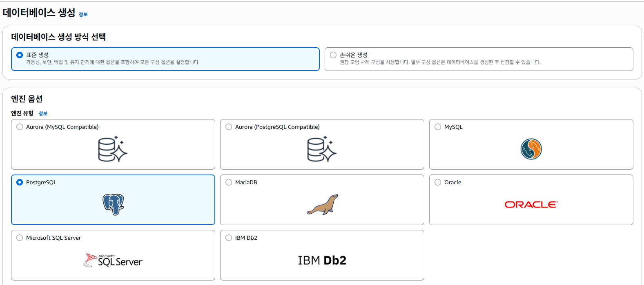Click the MariaDB sea lion logo

[322, 204]
